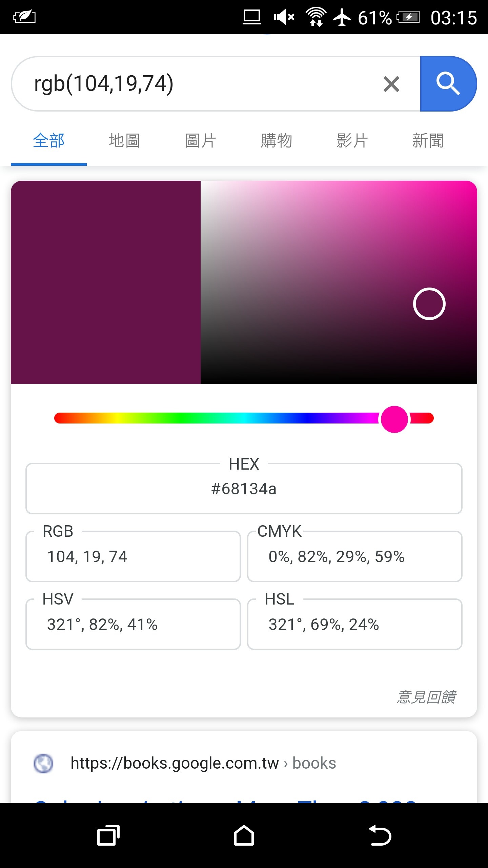The image size is (488, 868).
Task: Tap the Android back button
Action: (380, 835)
